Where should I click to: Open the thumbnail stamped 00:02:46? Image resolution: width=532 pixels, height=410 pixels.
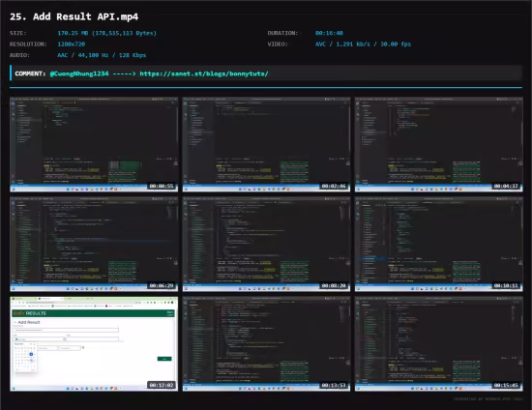point(266,144)
